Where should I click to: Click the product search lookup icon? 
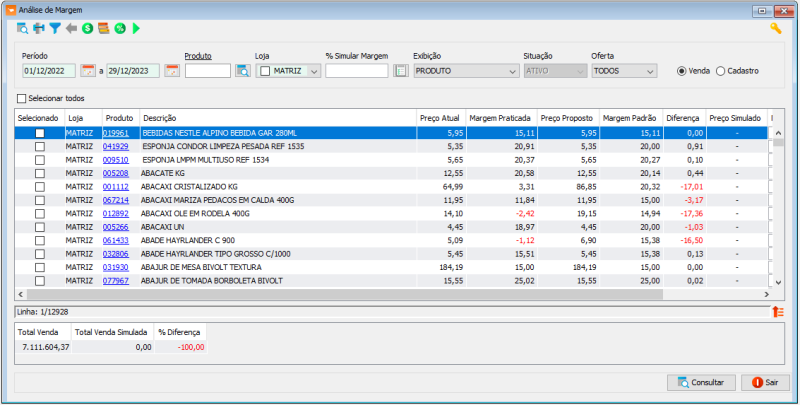(243, 71)
